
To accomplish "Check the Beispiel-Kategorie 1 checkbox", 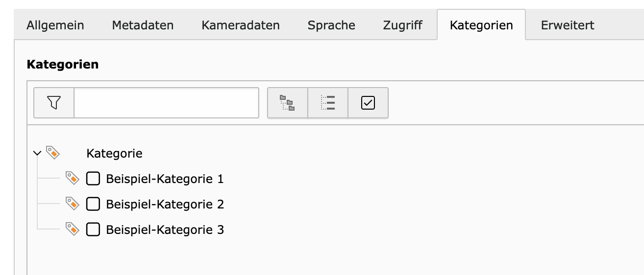I will click(93, 179).
